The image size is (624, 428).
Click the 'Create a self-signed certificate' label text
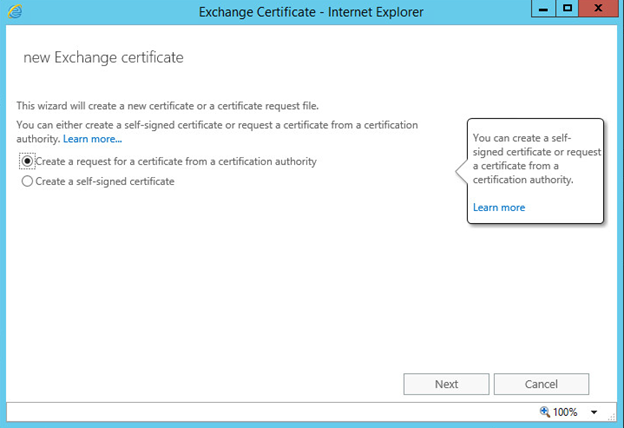click(105, 181)
